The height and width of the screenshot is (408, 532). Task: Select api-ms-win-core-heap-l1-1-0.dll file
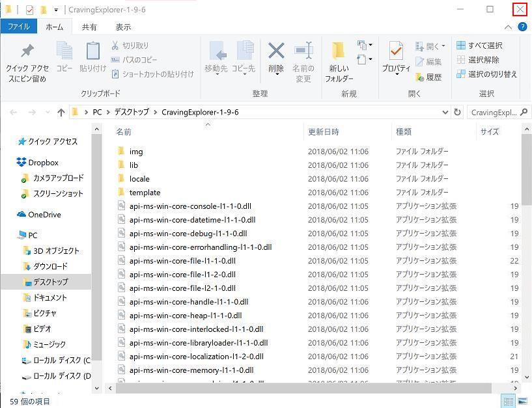pos(185,316)
